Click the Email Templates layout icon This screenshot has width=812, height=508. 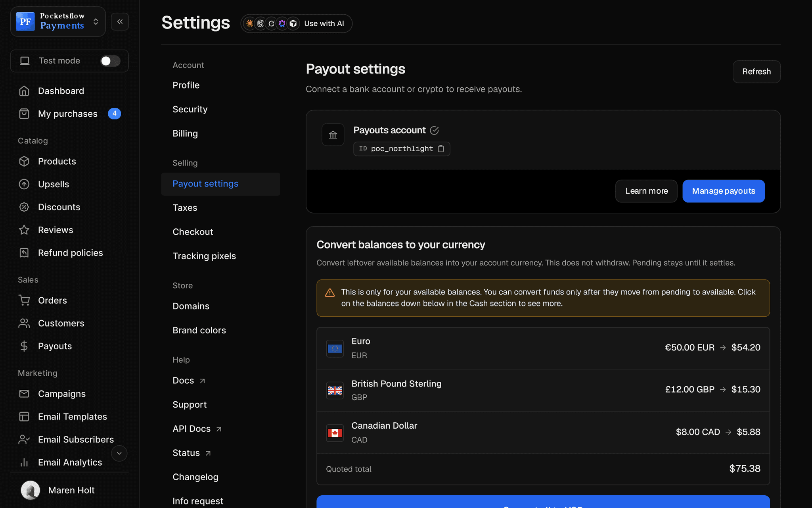(24, 417)
